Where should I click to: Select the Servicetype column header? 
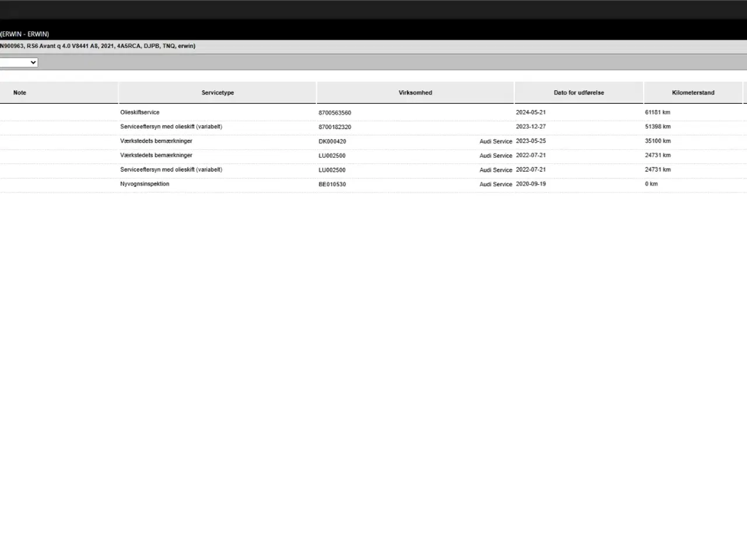218,93
